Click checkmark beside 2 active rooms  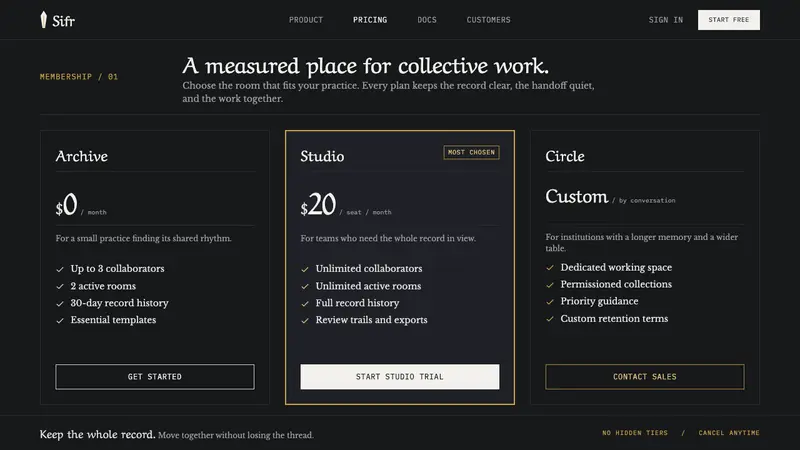pos(60,287)
